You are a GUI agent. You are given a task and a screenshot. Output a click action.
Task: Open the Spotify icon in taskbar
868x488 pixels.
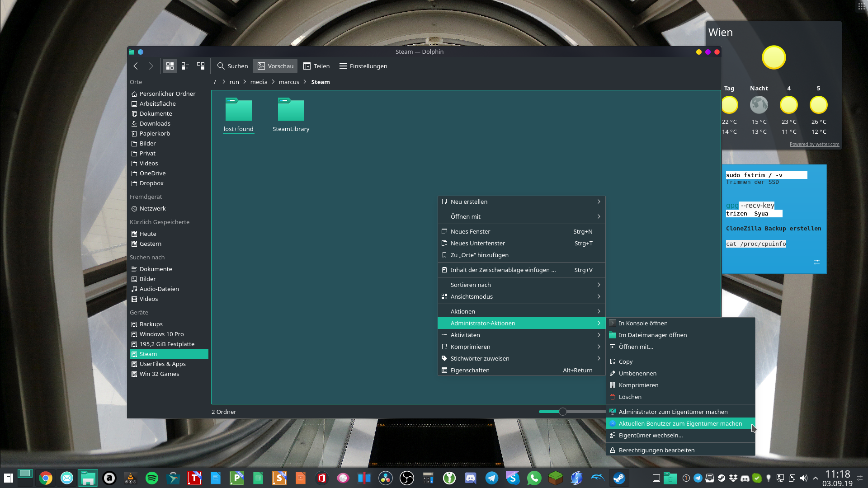152,478
